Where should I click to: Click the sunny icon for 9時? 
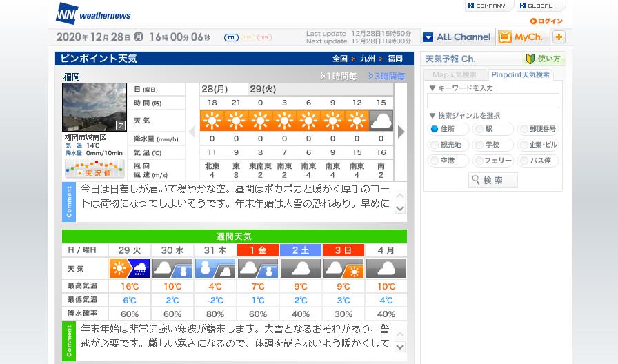(332, 121)
